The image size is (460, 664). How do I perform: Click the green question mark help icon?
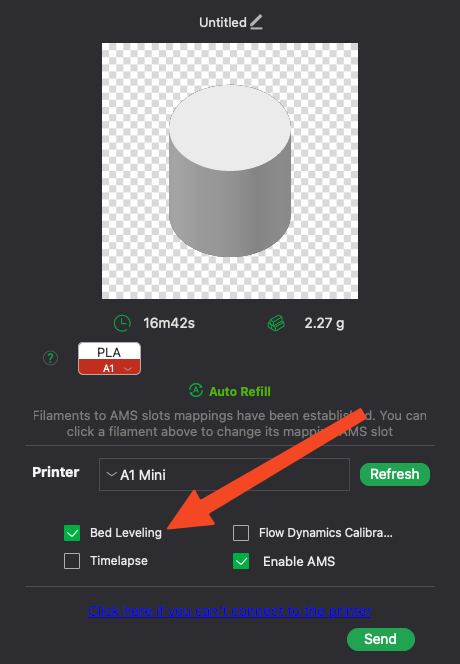point(50,358)
